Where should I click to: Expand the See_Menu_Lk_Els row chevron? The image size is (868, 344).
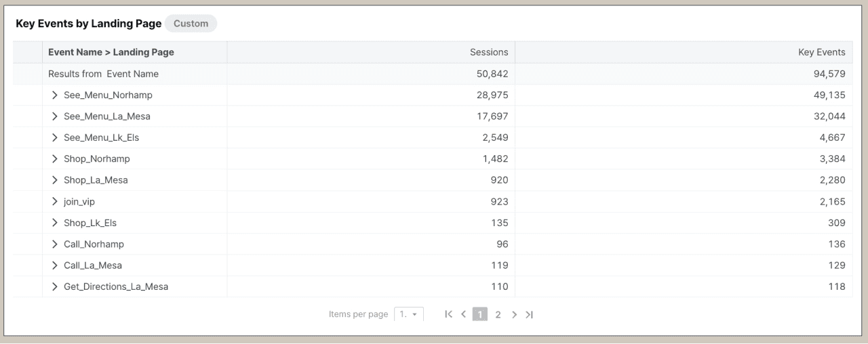pos(55,137)
